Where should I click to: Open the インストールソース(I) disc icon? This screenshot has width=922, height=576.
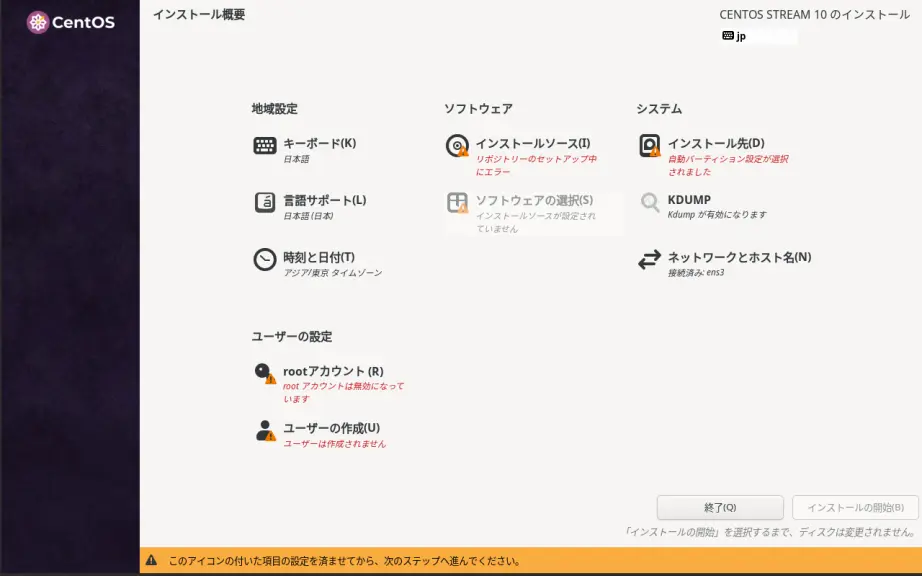tap(457, 146)
